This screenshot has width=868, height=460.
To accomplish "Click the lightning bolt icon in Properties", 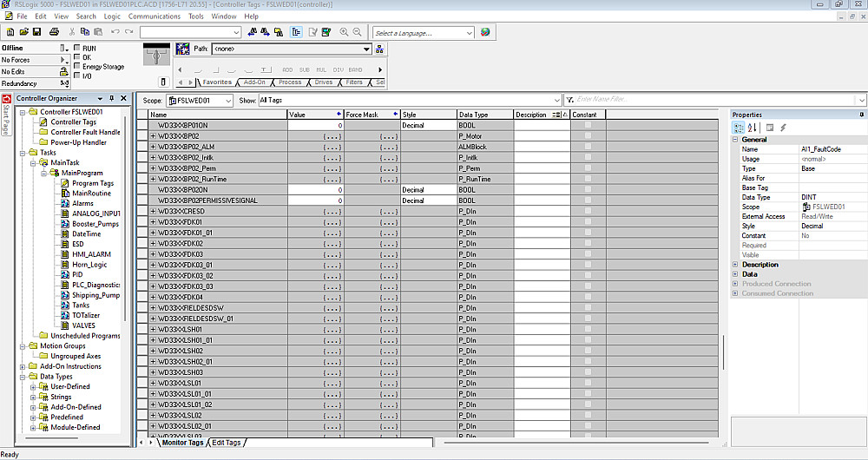I will coord(783,128).
